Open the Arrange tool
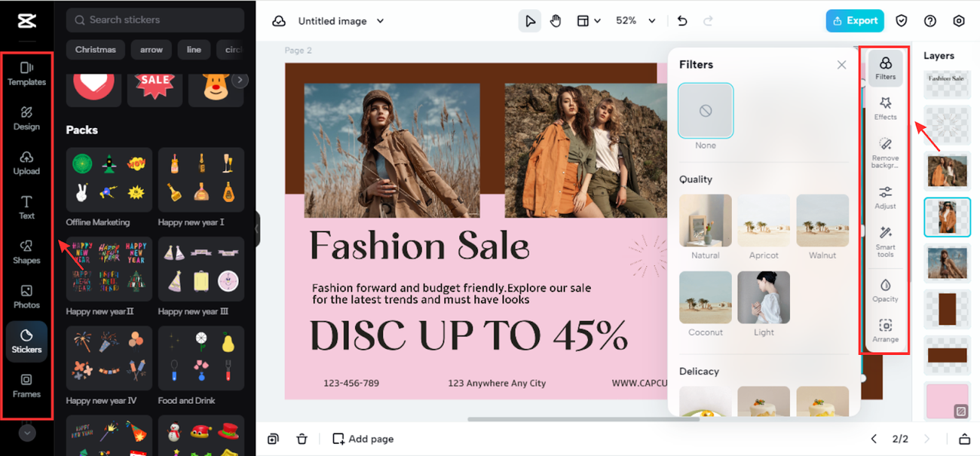 pyautogui.click(x=886, y=330)
